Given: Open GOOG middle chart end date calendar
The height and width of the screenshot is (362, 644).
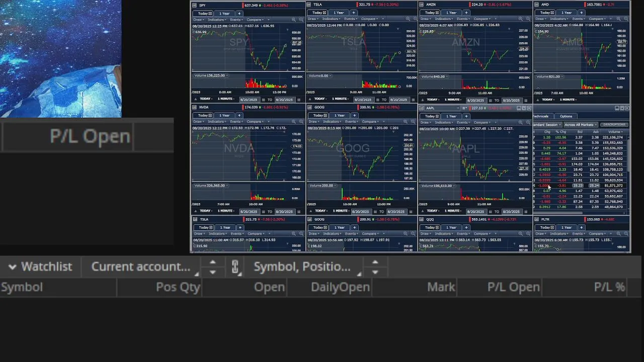Looking at the screenshot, I should point(411,212).
